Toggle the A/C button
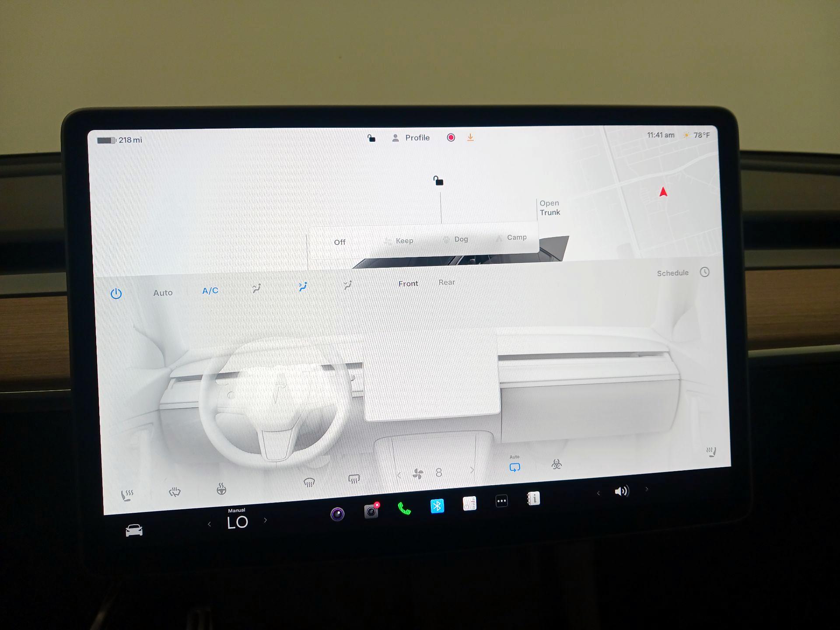 click(x=210, y=290)
